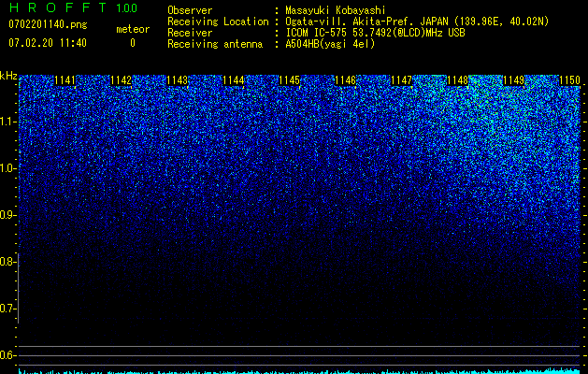Click the Observer label
Viewport: 588px width, 374px height.
(190, 10)
